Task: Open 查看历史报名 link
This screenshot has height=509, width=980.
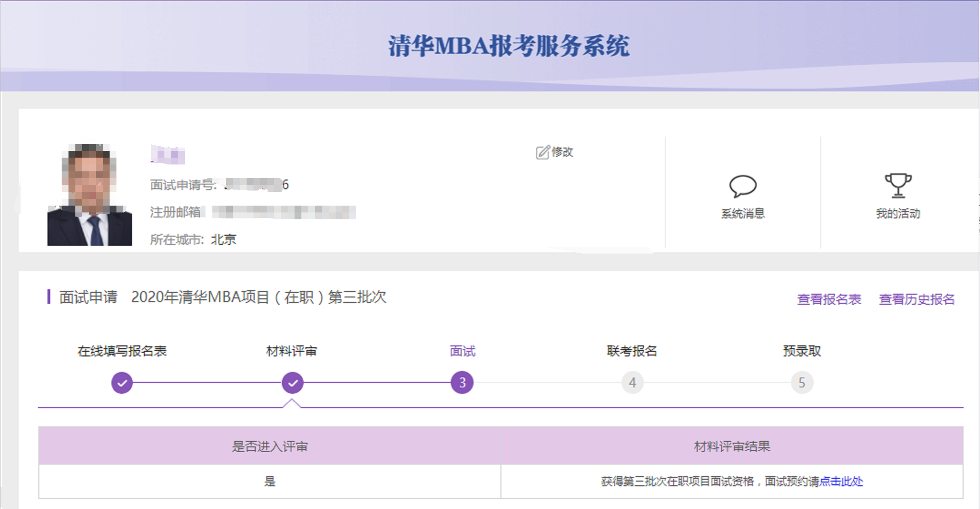Action: pos(917,299)
